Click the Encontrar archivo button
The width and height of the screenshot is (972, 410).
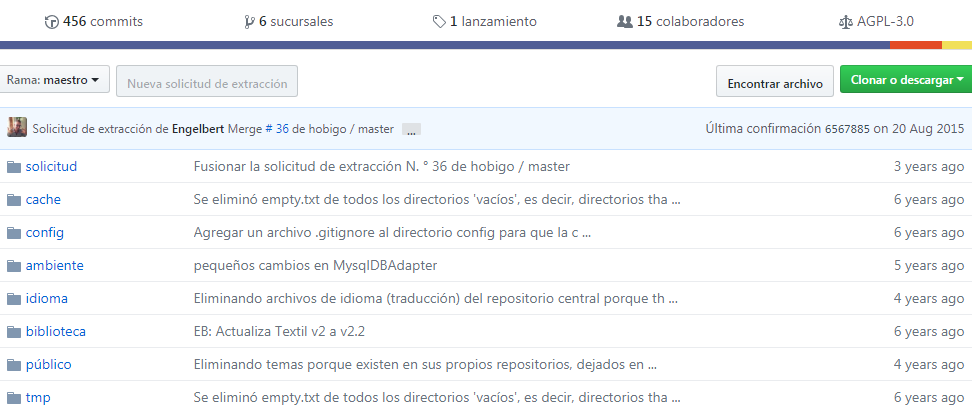pyautogui.click(x=775, y=81)
